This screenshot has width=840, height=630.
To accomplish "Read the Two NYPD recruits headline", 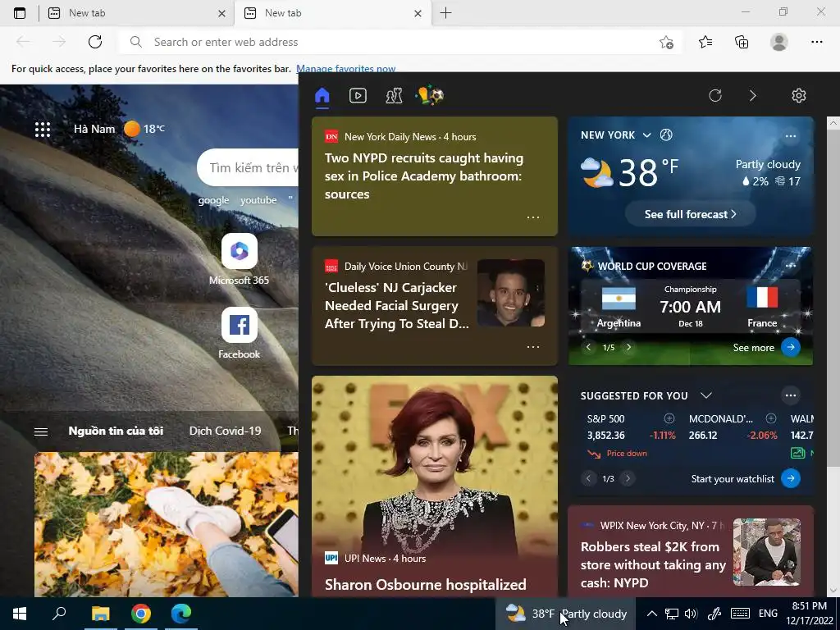I will coord(424,176).
